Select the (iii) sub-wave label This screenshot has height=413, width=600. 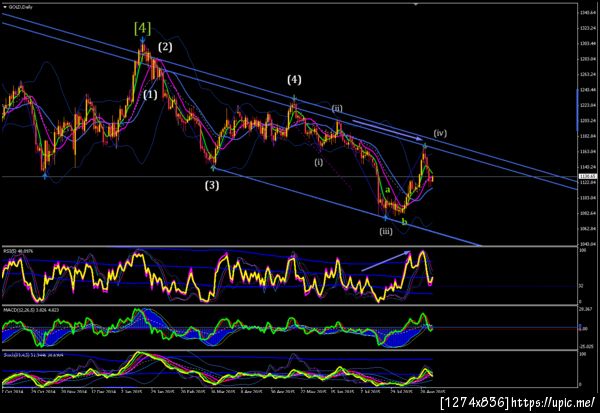[x=386, y=231]
